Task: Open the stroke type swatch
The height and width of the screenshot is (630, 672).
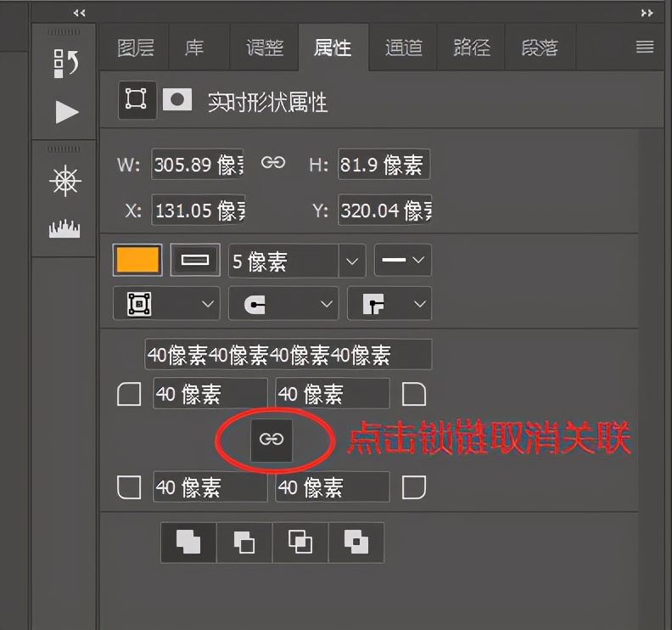Action: tap(195, 260)
